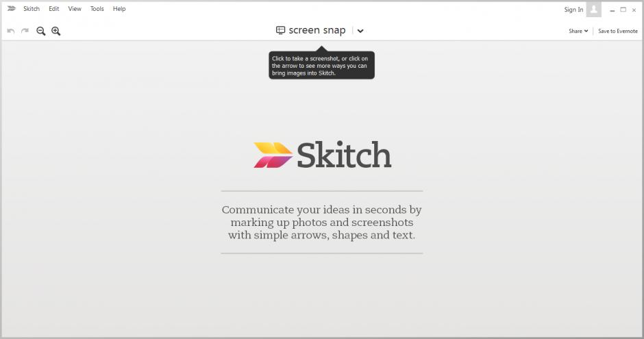Open the View menu
This screenshot has height=339, width=644.
click(75, 9)
